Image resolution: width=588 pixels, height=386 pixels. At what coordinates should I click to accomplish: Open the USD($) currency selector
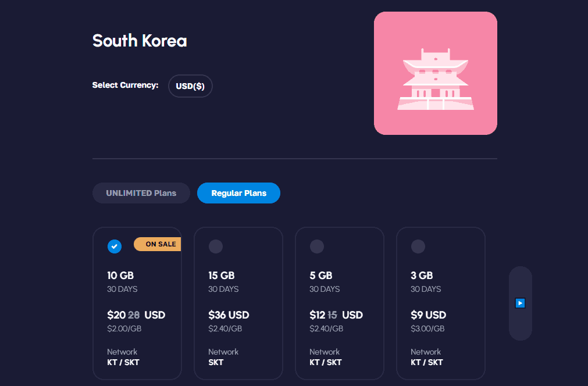point(190,86)
